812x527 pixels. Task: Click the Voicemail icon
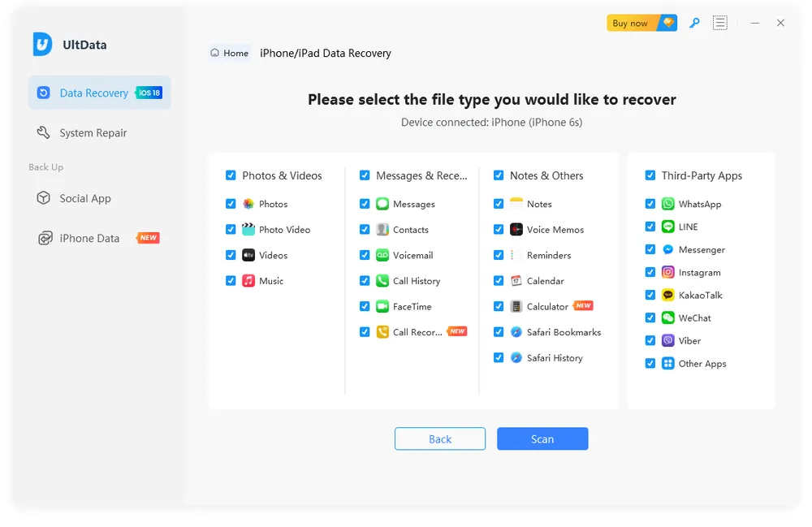click(x=382, y=255)
